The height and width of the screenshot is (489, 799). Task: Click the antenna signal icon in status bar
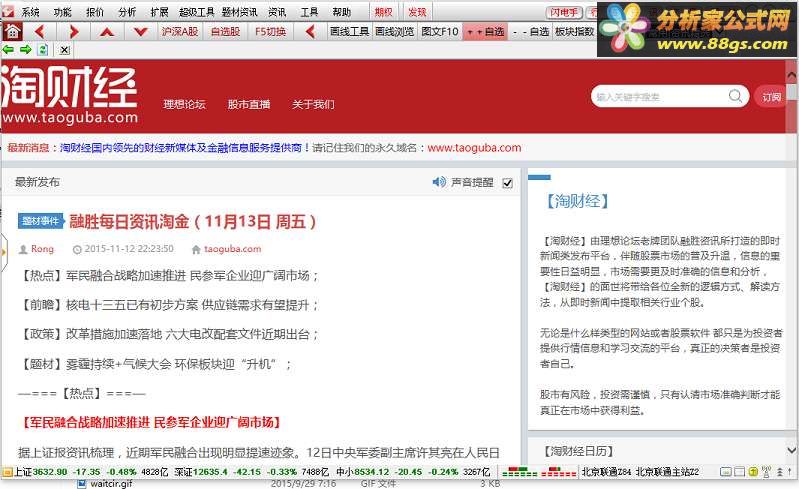pyautogui.click(x=766, y=472)
